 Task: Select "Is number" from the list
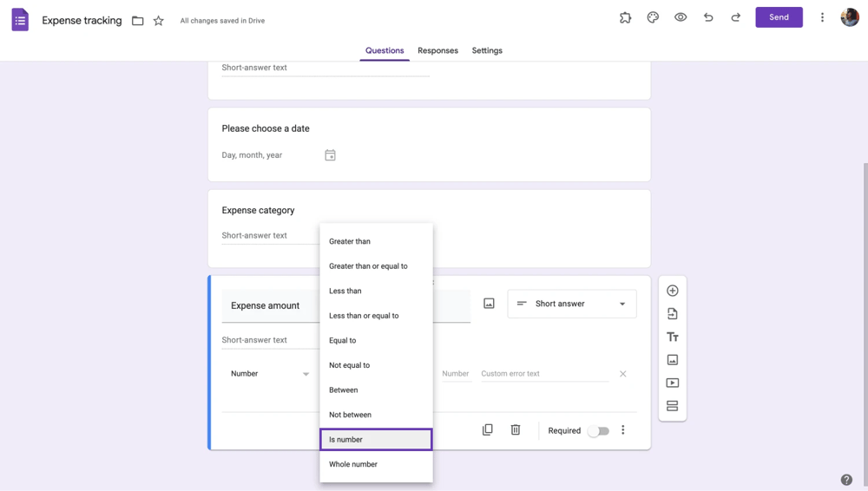(376, 440)
